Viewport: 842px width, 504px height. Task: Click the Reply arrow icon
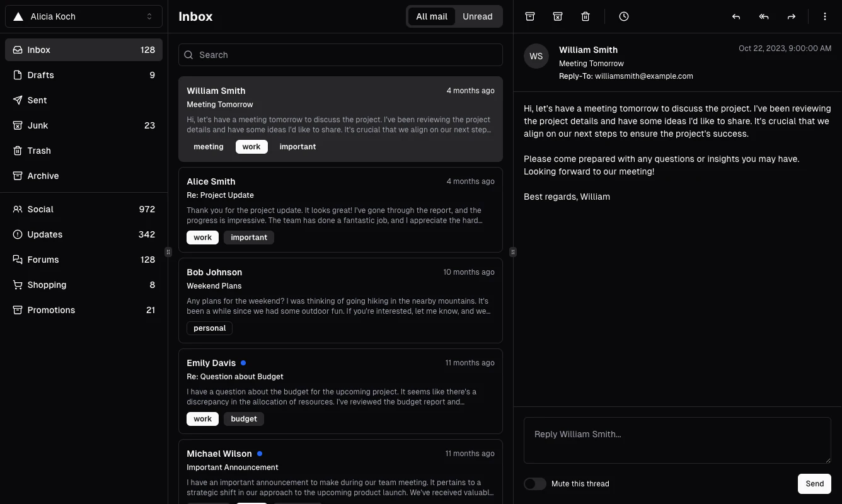click(x=736, y=16)
